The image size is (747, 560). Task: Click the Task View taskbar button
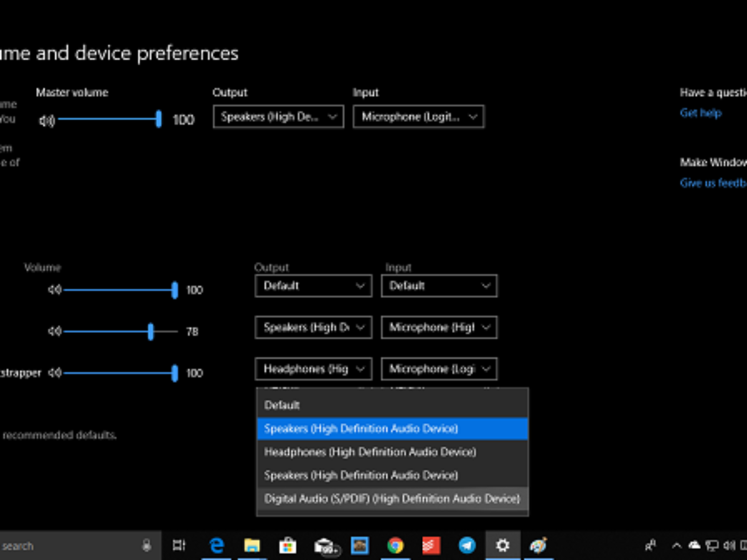click(179, 546)
